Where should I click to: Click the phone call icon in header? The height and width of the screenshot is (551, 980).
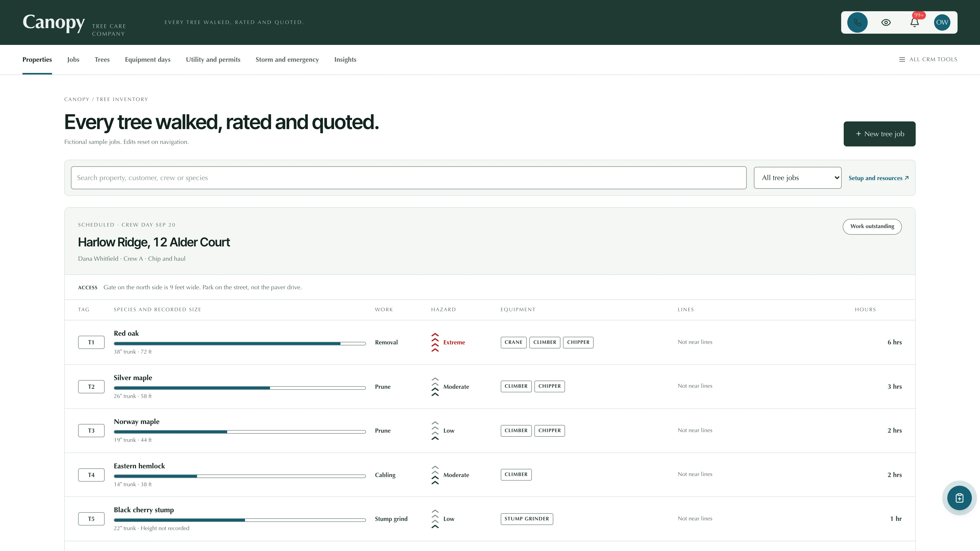(857, 22)
